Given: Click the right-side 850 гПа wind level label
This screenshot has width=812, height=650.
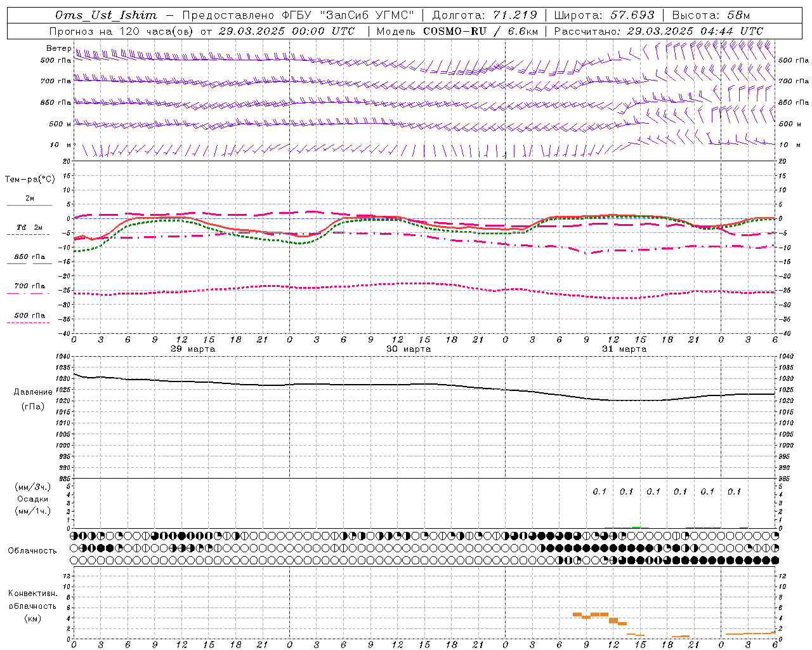Looking at the screenshot, I should [794, 102].
